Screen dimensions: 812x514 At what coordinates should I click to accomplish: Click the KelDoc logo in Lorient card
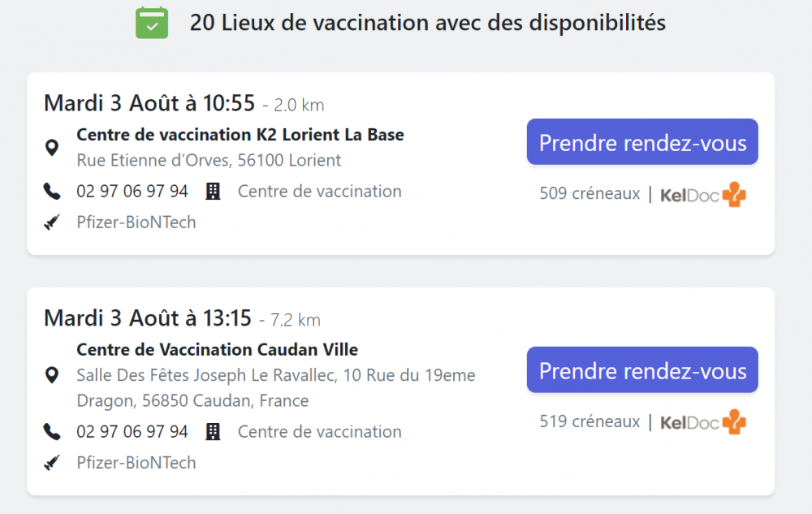pyautogui.click(x=703, y=195)
